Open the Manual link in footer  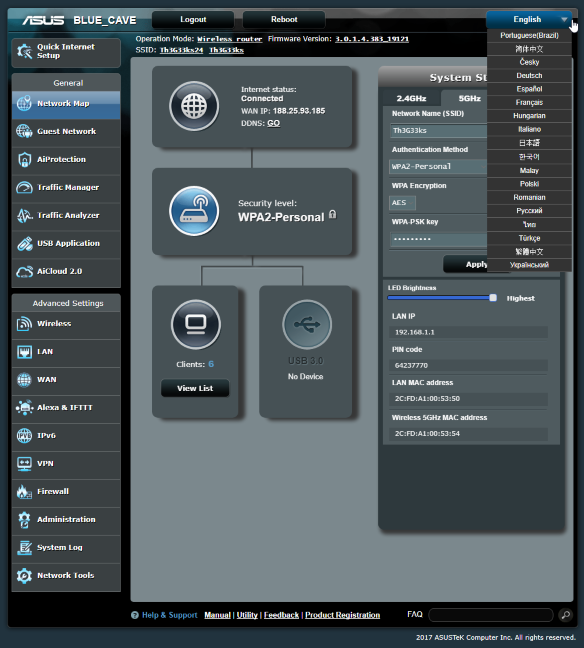pyautogui.click(x=217, y=615)
